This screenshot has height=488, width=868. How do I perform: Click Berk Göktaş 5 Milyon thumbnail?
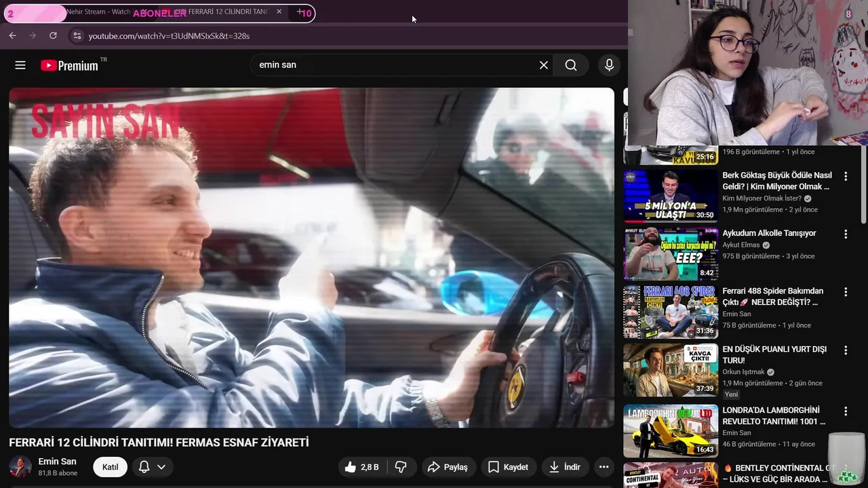pyautogui.click(x=671, y=196)
